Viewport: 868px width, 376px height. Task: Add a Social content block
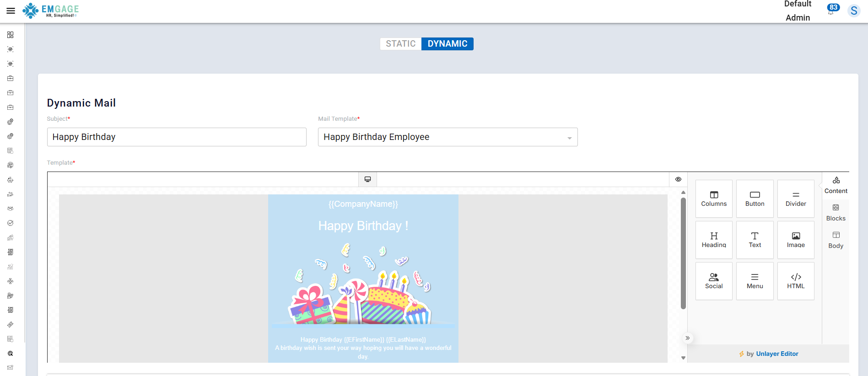point(714,281)
